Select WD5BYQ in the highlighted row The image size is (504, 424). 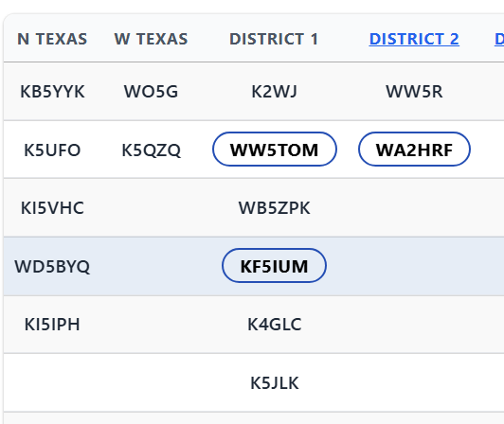52,266
